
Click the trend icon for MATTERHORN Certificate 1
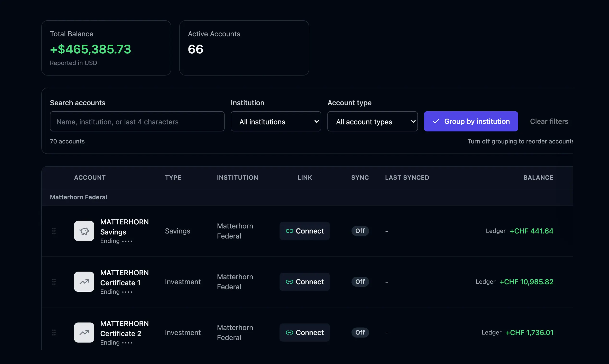click(x=84, y=282)
